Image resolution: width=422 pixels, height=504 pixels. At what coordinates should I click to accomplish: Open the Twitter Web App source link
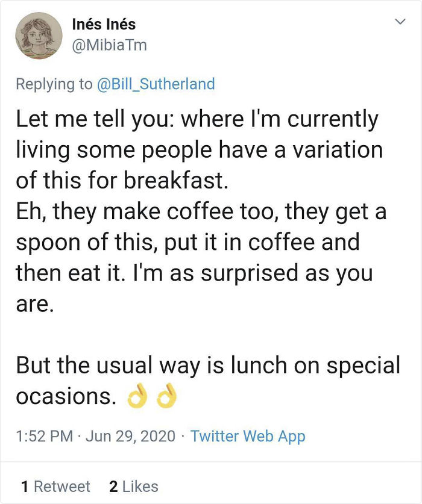pos(248,436)
